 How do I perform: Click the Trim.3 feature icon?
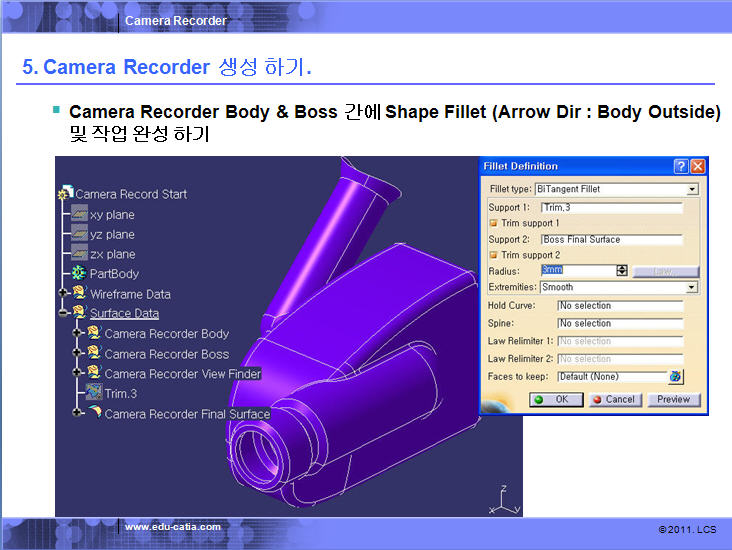[x=93, y=393]
